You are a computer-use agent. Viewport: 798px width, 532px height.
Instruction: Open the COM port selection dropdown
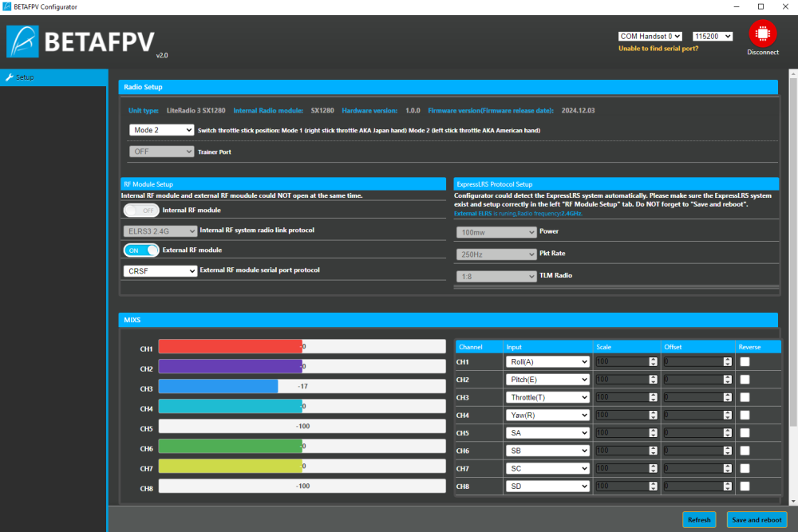point(650,36)
